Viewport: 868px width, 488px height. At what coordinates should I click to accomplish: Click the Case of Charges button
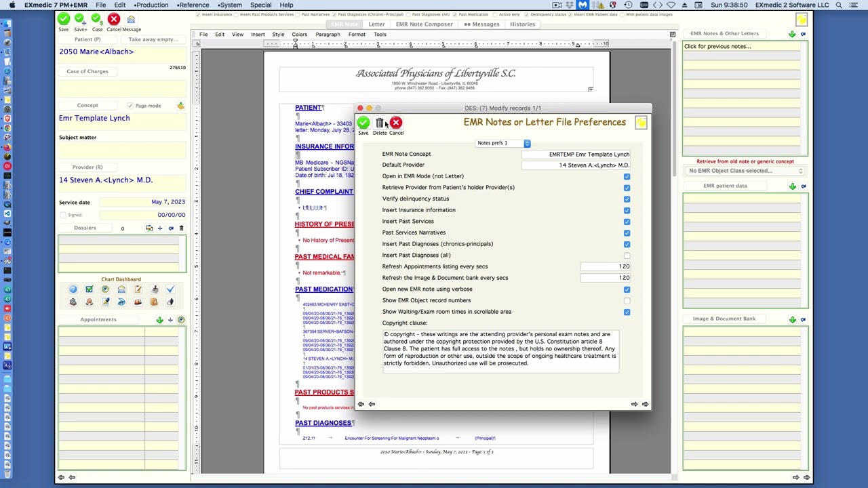[87, 71]
